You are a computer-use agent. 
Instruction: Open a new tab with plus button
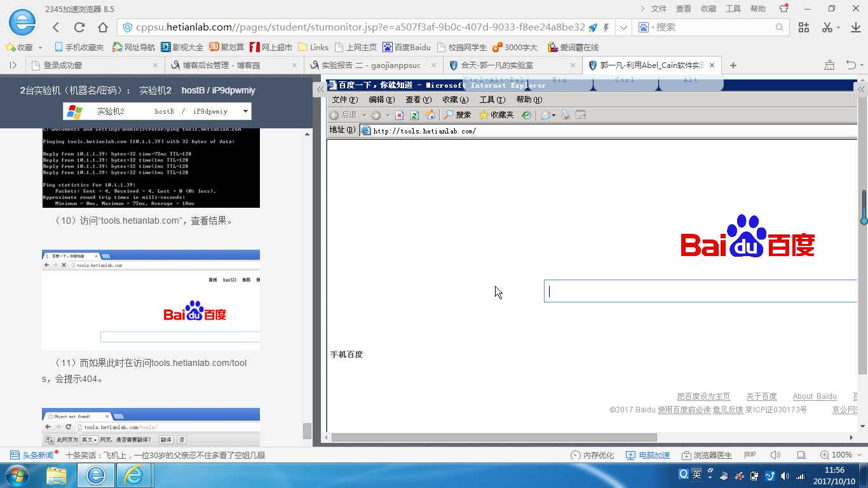click(x=733, y=65)
